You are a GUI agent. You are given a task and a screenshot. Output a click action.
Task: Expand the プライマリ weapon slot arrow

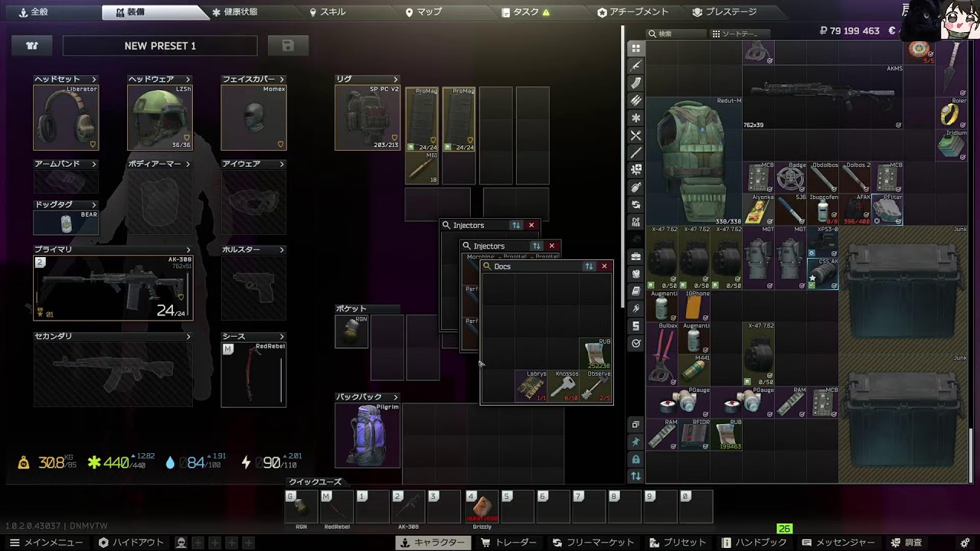tap(188, 249)
